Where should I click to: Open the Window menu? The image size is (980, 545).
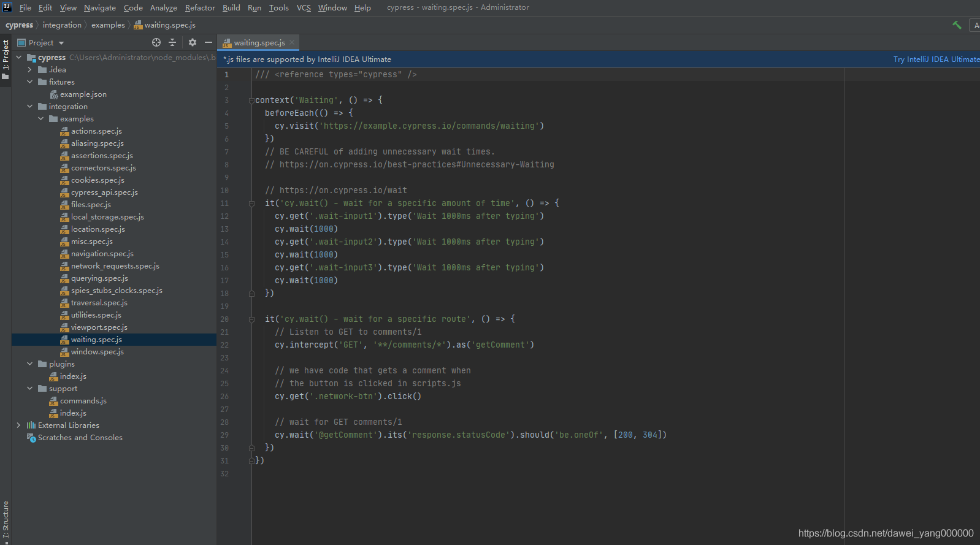332,7
